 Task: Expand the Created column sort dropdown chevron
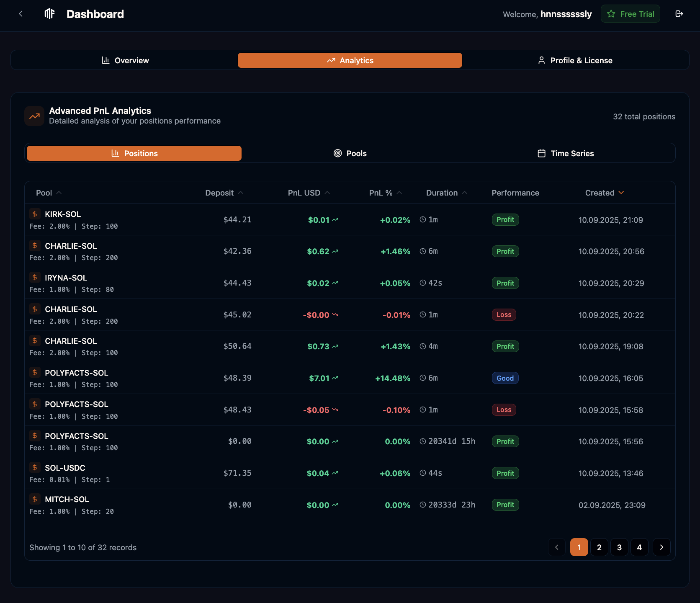click(x=621, y=193)
